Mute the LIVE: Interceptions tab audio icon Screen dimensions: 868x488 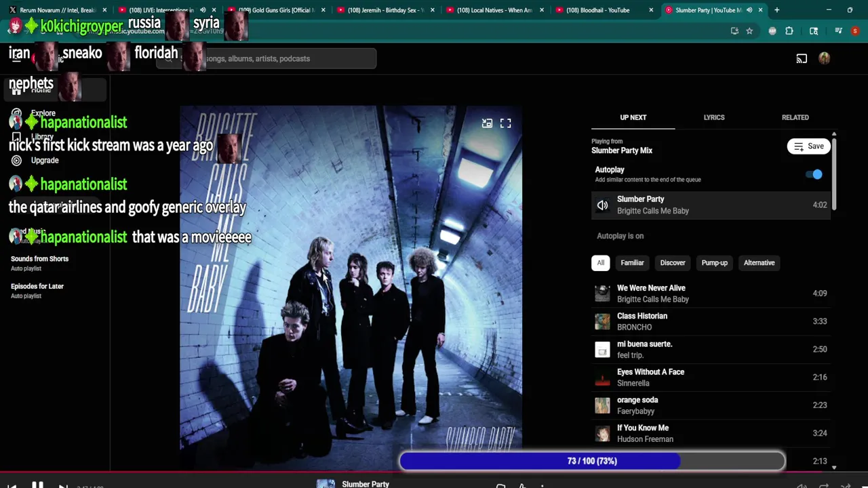[203, 10]
